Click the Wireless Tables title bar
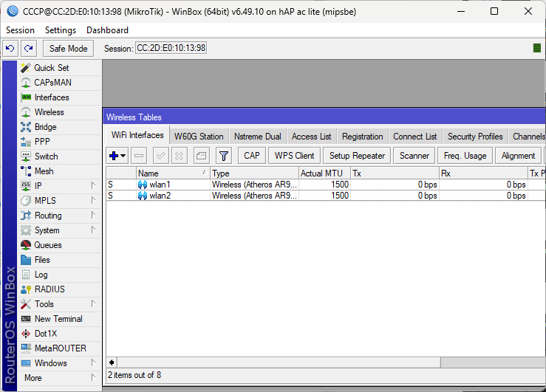 tap(324, 117)
